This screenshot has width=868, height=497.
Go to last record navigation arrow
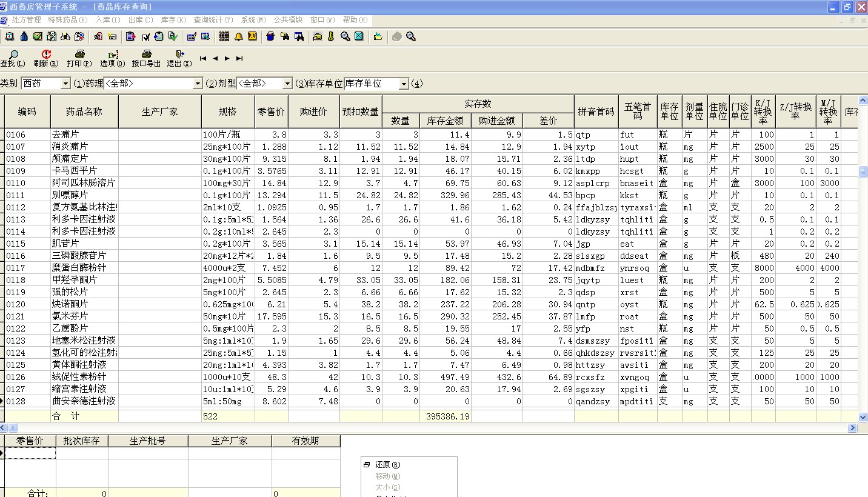239,59
